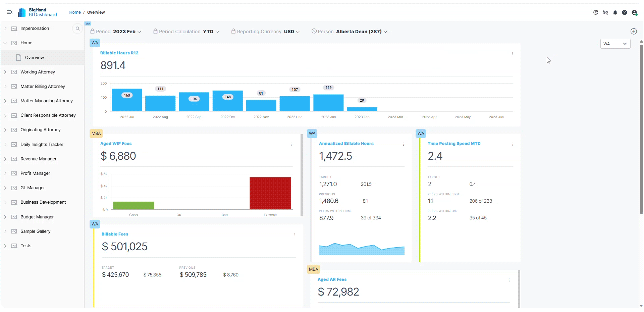Click the $ 501,025 Billable Fees value

click(124, 247)
